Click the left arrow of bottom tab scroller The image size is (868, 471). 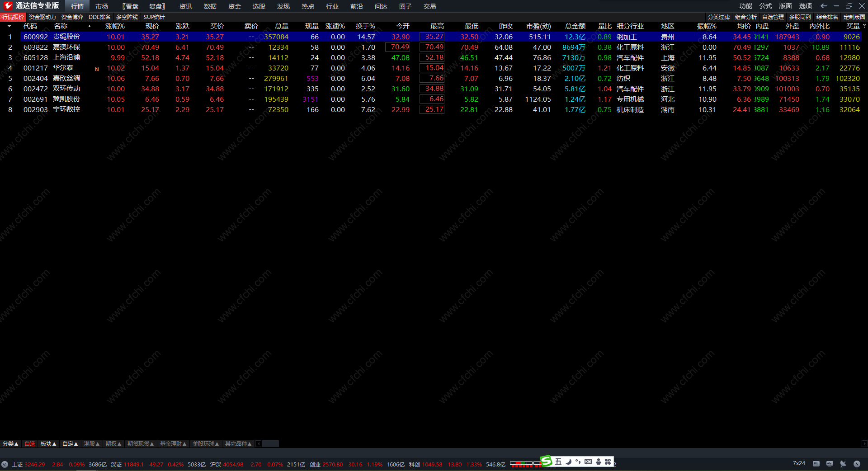pyautogui.click(x=259, y=444)
